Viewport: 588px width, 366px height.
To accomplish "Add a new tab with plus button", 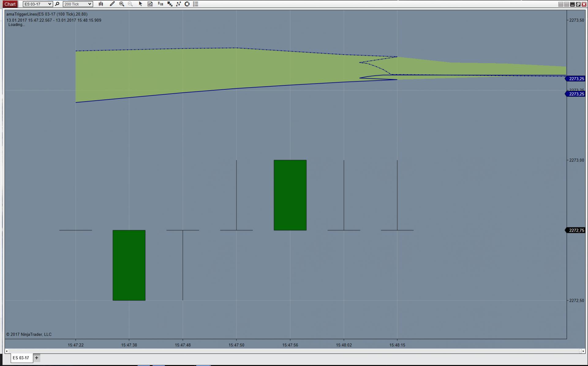I will coord(36,358).
